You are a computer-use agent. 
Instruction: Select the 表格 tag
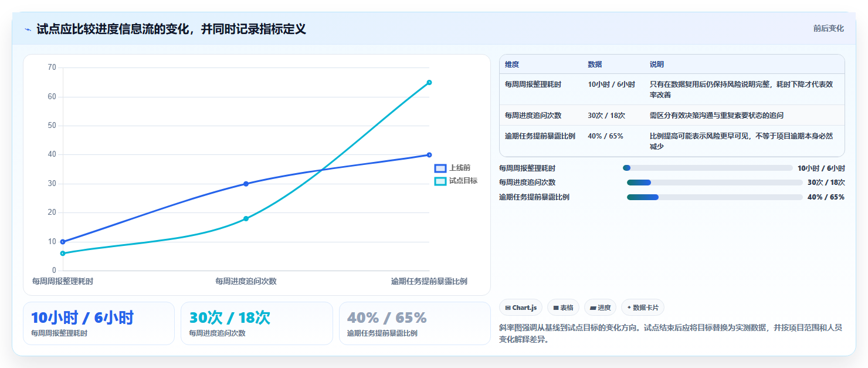tap(563, 308)
